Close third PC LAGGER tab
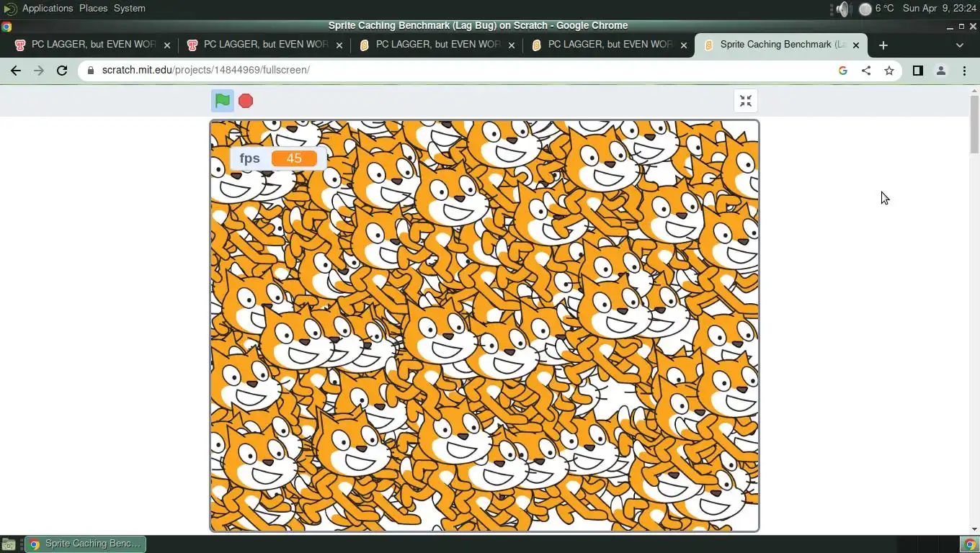 tap(512, 45)
